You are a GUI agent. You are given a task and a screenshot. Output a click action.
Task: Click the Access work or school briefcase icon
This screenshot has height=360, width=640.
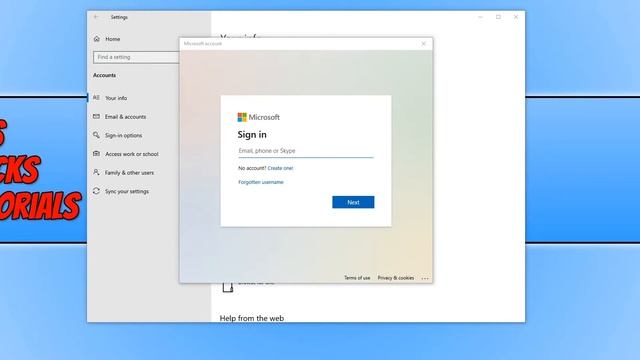click(x=96, y=153)
